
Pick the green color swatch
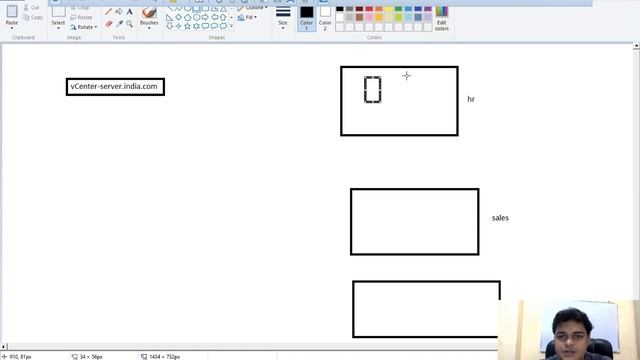pyautogui.click(x=398, y=9)
